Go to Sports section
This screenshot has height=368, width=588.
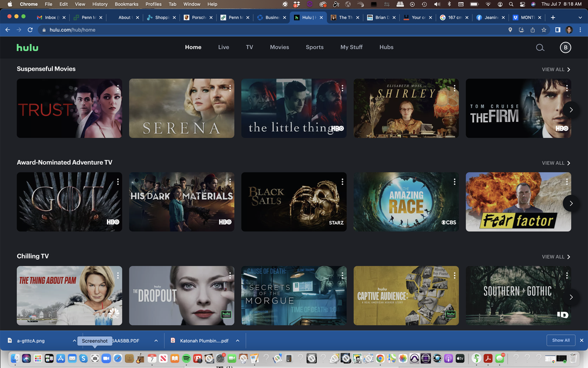(x=315, y=47)
